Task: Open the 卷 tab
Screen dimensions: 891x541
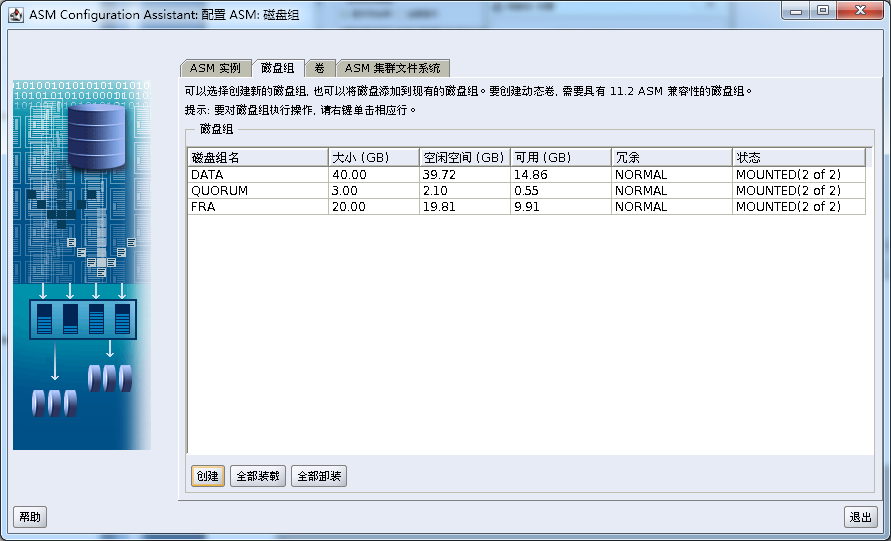Action: [x=320, y=68]
